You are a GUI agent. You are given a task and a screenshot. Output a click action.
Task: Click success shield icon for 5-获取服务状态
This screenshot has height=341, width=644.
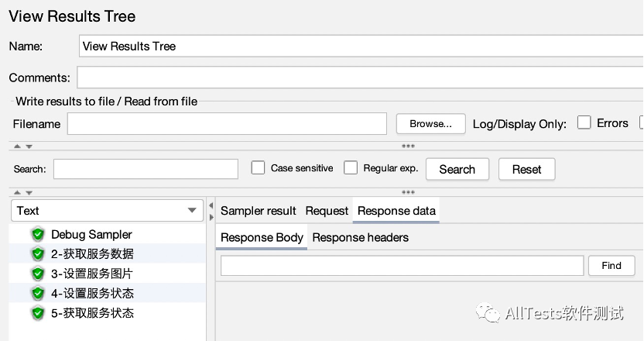pos(38,313)
